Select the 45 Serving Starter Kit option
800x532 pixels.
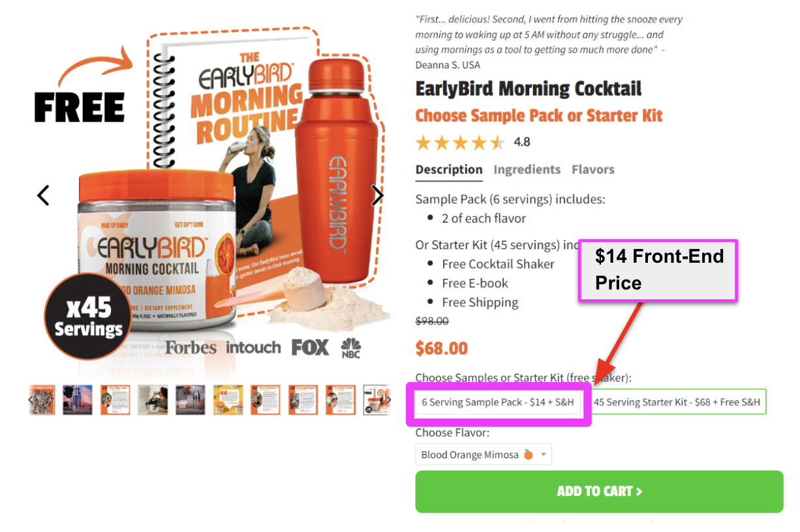point(677,402)
